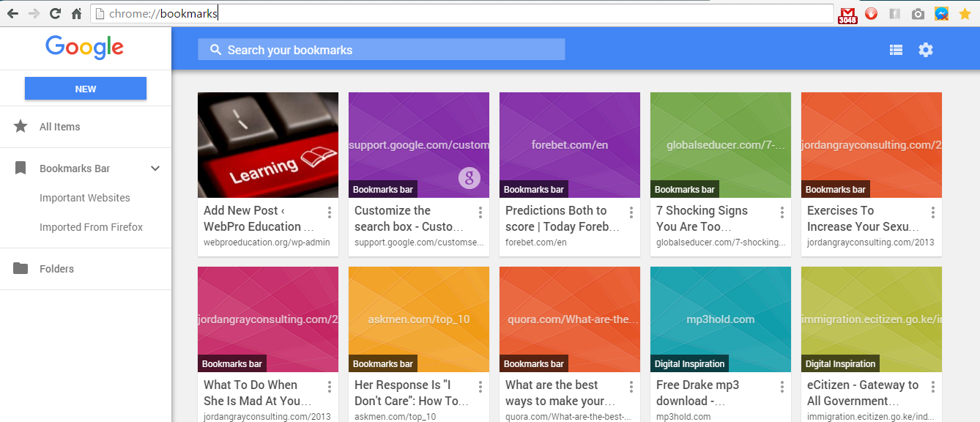Open the Learning keyboard thumbnail

click(x=268, y=145)
